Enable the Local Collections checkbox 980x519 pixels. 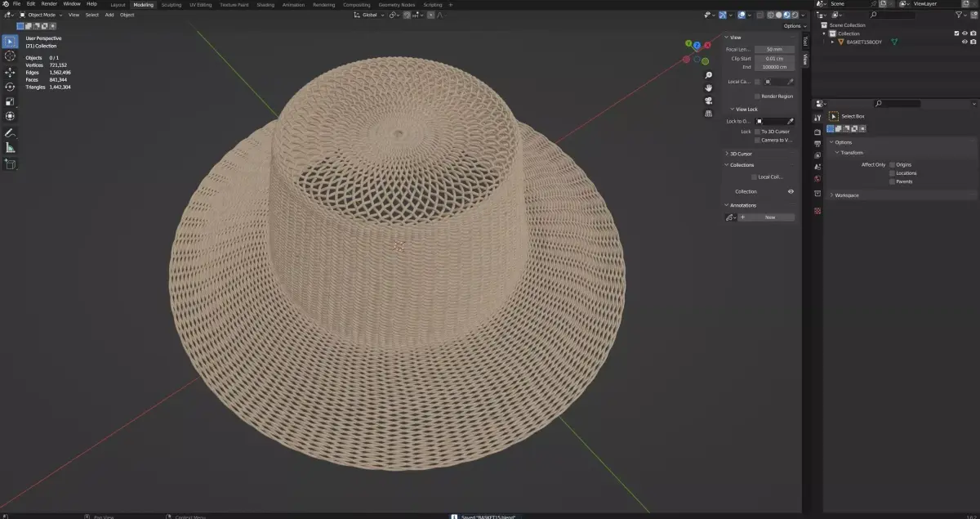point(754,177)
